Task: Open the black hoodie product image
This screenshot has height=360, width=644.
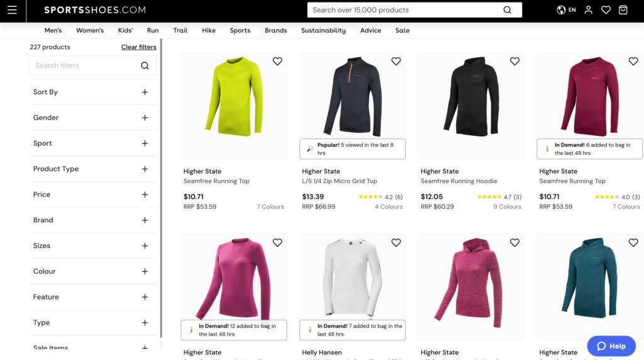Action: (x=471, y=105)
